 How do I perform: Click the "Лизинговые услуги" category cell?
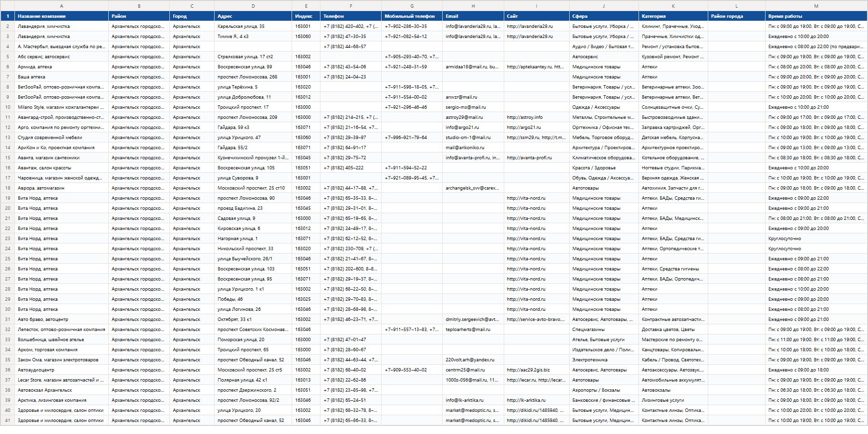coord(673,400)
